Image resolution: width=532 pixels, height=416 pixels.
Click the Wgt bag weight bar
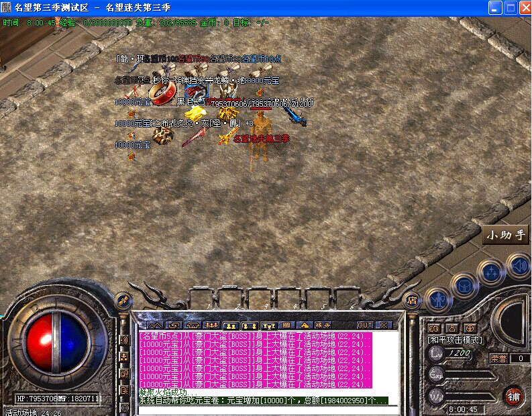tap(472, 397)
